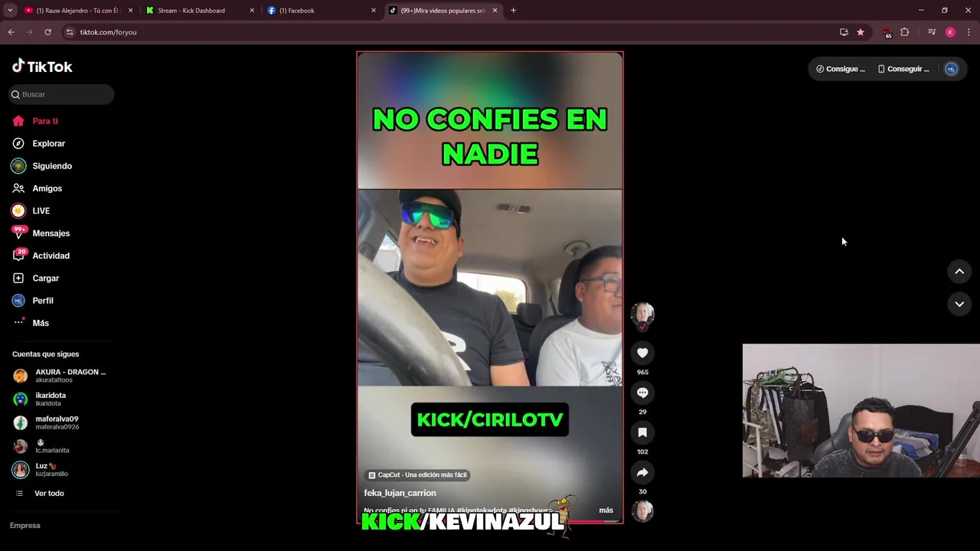Go to next video down arrow
The height and width of the screenshot is (551, 980).
pos(959,304)
